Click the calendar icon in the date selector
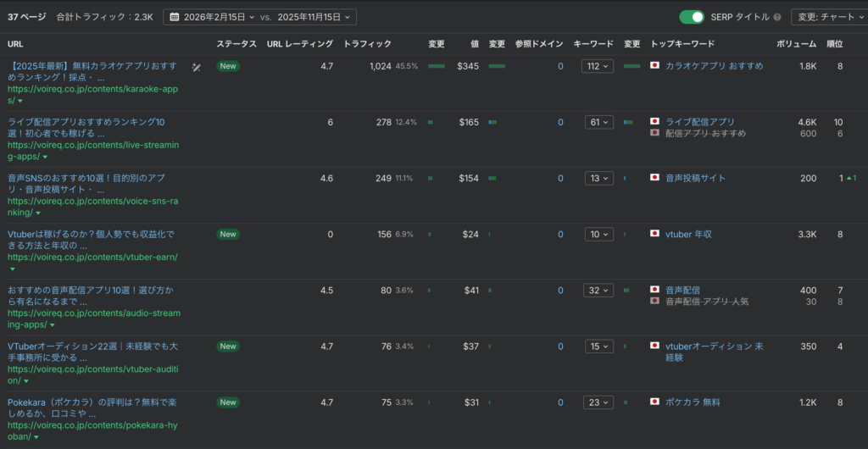The image size is (868, 449). (x=174, y=17)
